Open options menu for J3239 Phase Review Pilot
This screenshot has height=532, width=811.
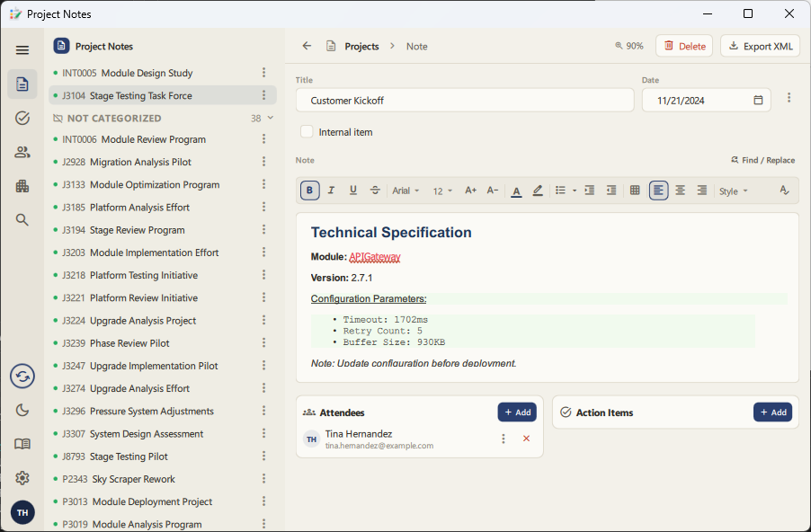coord(263,342)
